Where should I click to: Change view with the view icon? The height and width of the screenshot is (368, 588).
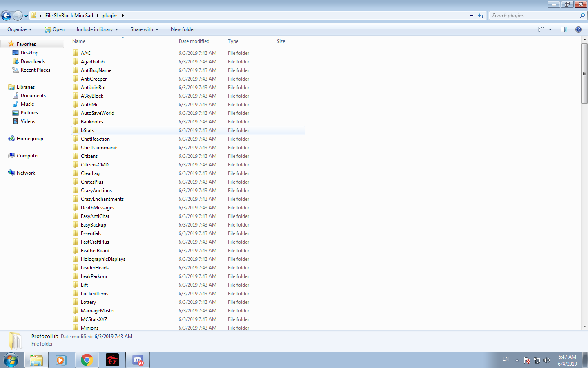tap(541, 29)
